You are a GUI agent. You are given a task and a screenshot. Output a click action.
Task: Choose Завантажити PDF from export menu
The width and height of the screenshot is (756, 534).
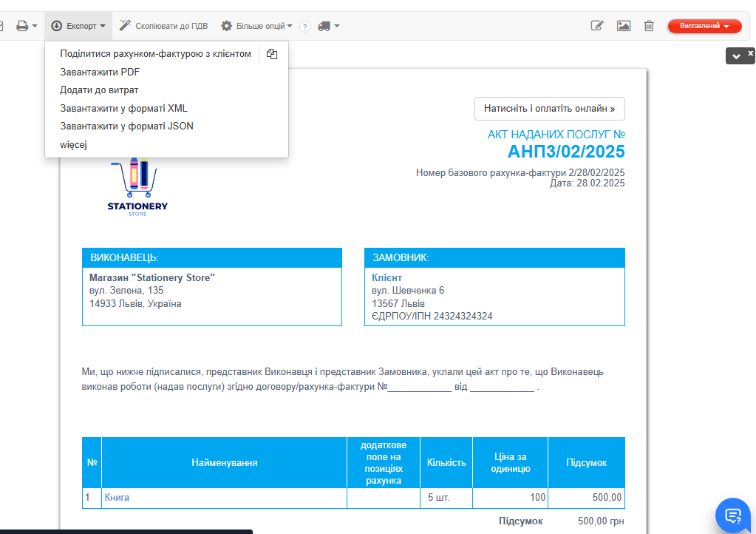point(100,72)
